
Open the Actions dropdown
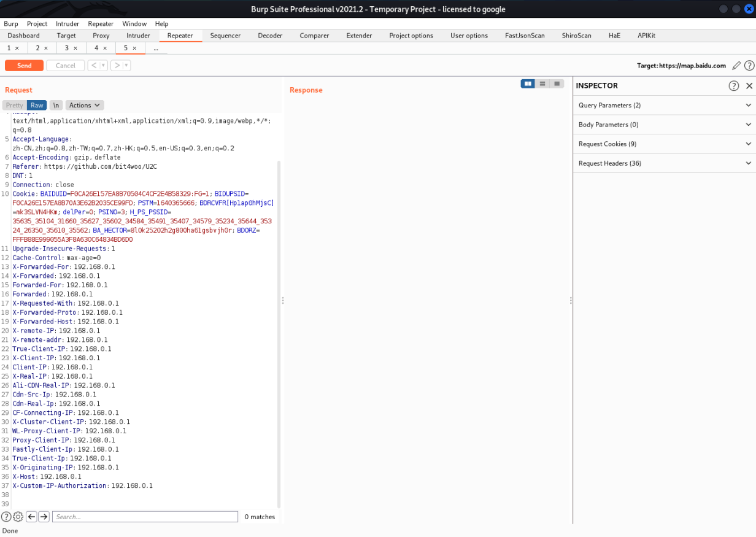point(85,106)
